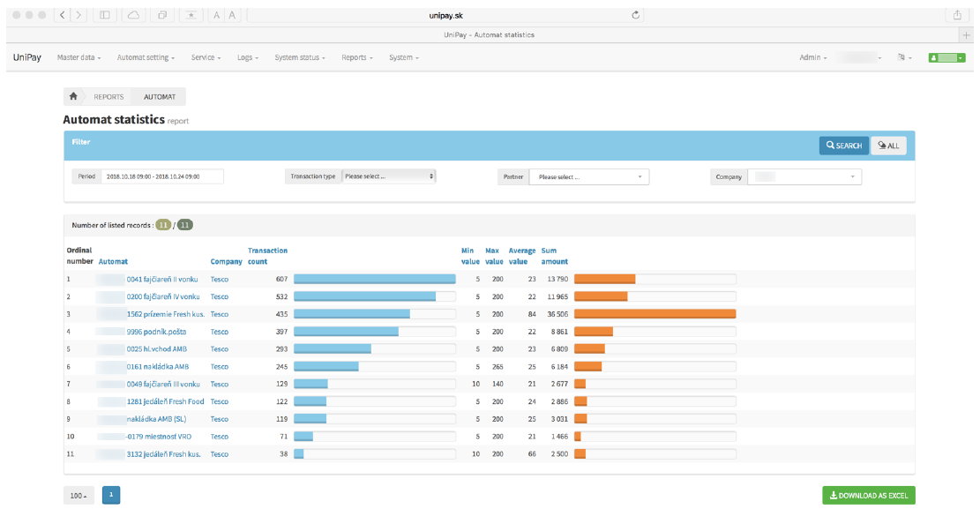Open the language flag selector icon
This screenshot has height=524, width=980.
coord(904,57)
